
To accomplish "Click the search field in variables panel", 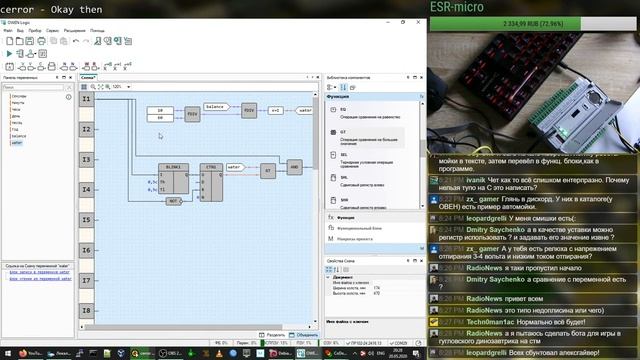I will tap(33, 87).
